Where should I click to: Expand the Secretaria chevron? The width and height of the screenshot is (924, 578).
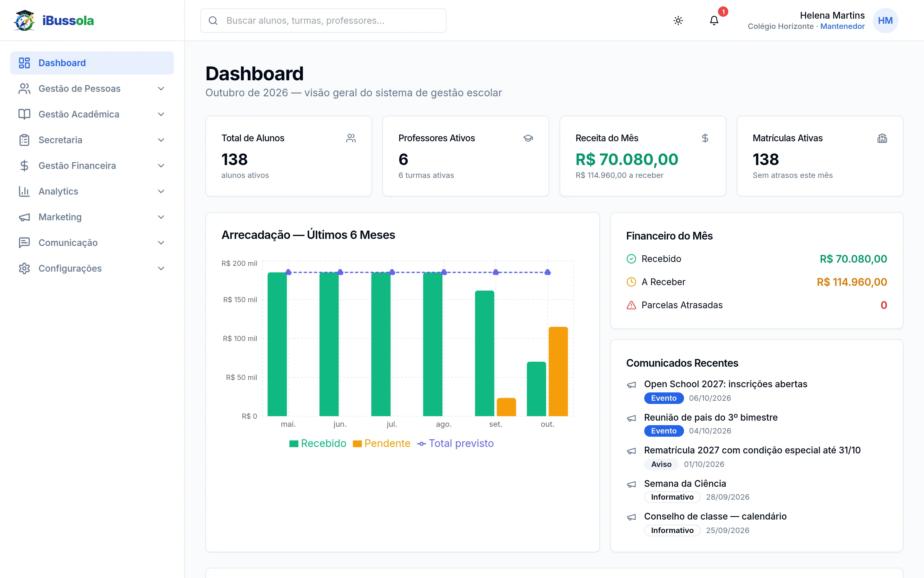coord(161,140)
